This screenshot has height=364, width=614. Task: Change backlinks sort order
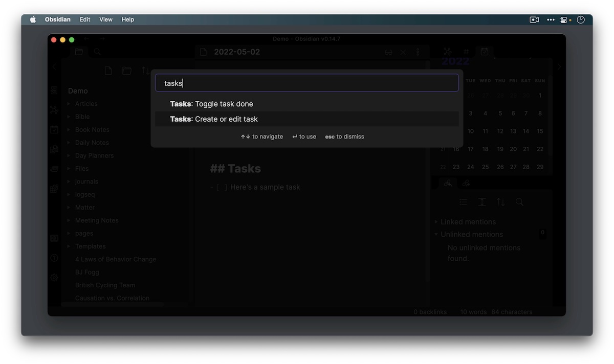point(501,202)
